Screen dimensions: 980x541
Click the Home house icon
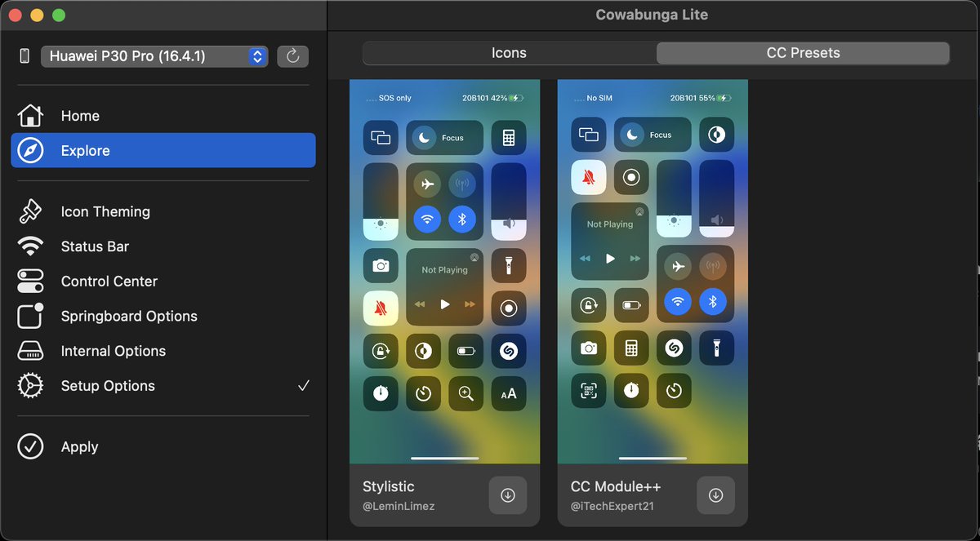click(30, 116)
